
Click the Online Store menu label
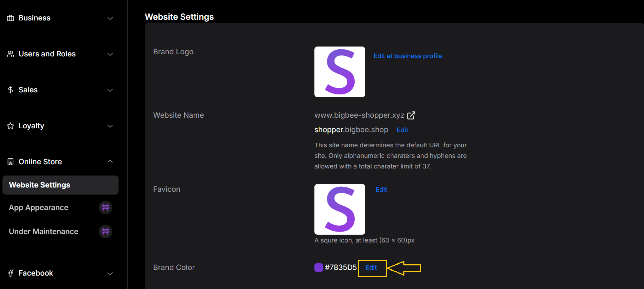pyautogui.click(x=40, y=162)
